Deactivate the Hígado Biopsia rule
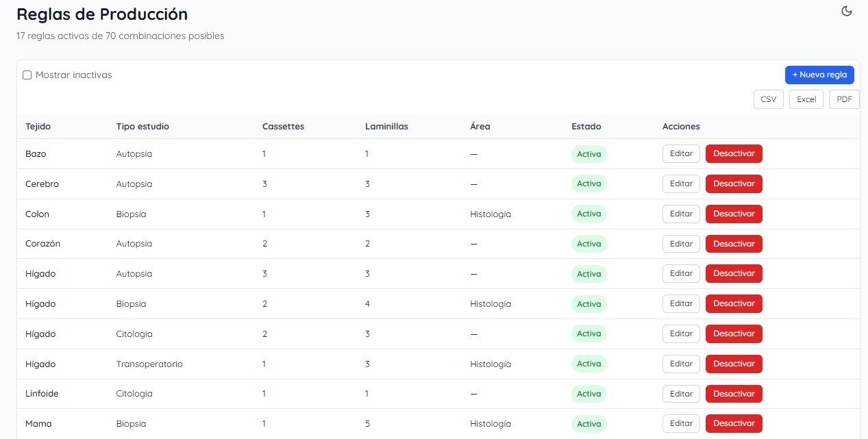This screenshot has width=868, height=439. 734,303
